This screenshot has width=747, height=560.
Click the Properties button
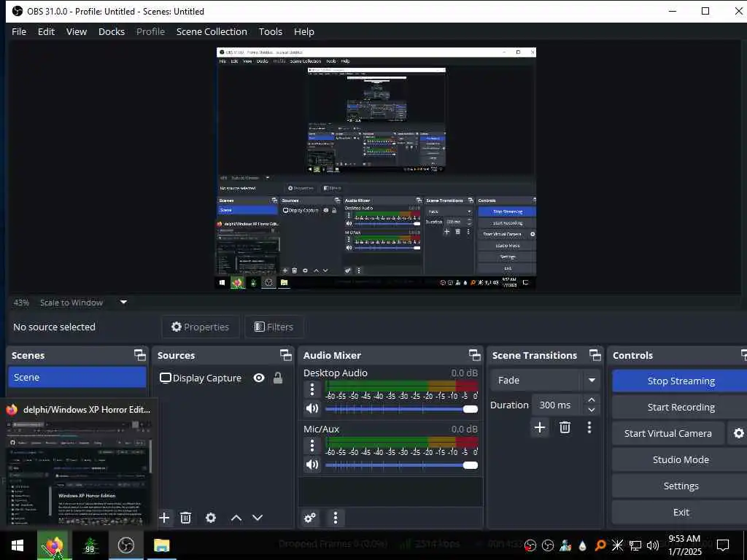[x=200, y=327]
